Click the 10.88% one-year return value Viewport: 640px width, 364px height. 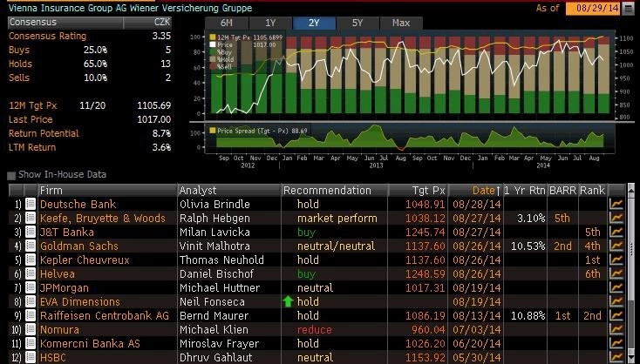click(x=528, y=315)
